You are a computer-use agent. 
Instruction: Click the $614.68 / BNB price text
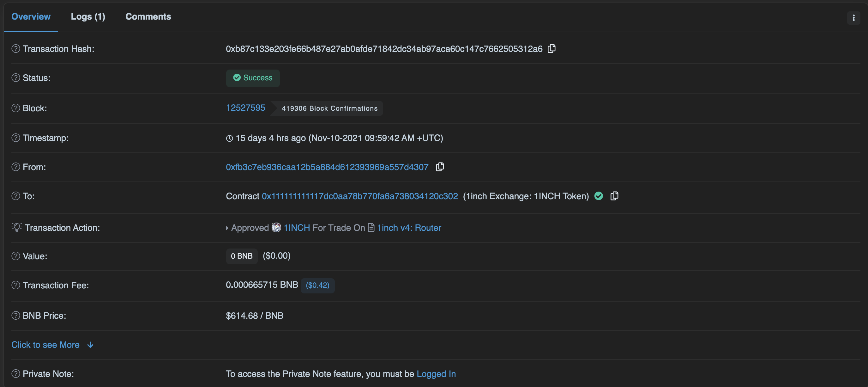pyautogui.click(x=254, y=316)
